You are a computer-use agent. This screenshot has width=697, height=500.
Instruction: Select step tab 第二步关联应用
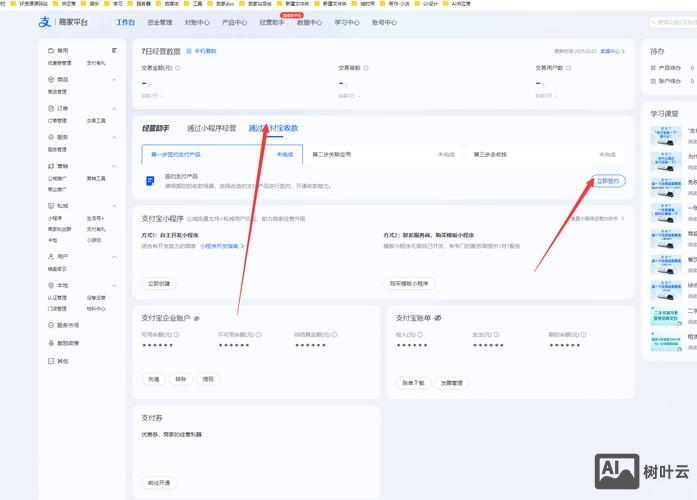click(x=383, y=154)
